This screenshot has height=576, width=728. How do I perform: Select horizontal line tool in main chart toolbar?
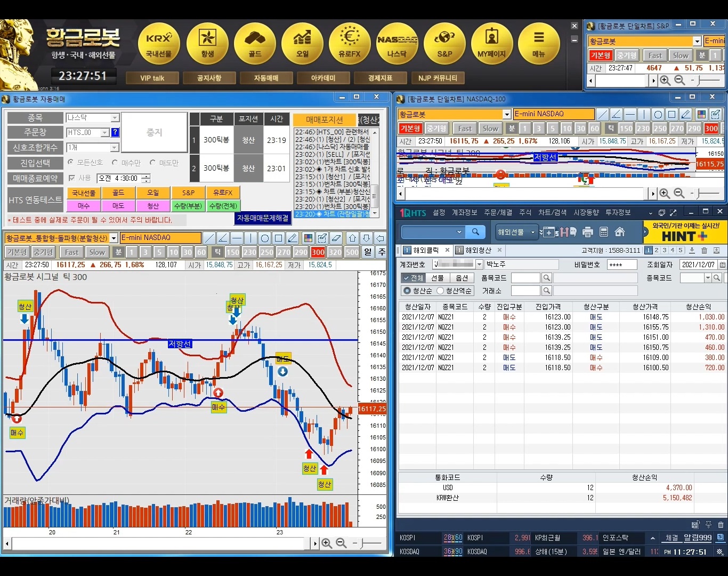(237, 238)
